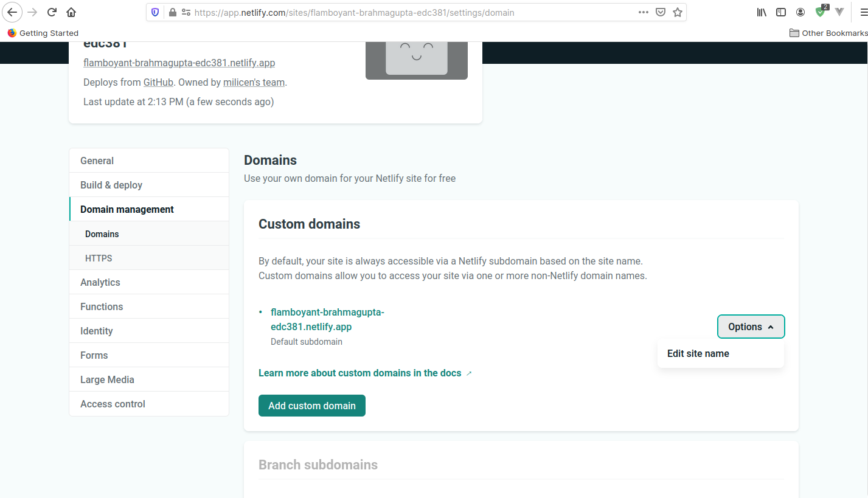Open the Vue devtools extension icon

839,12
